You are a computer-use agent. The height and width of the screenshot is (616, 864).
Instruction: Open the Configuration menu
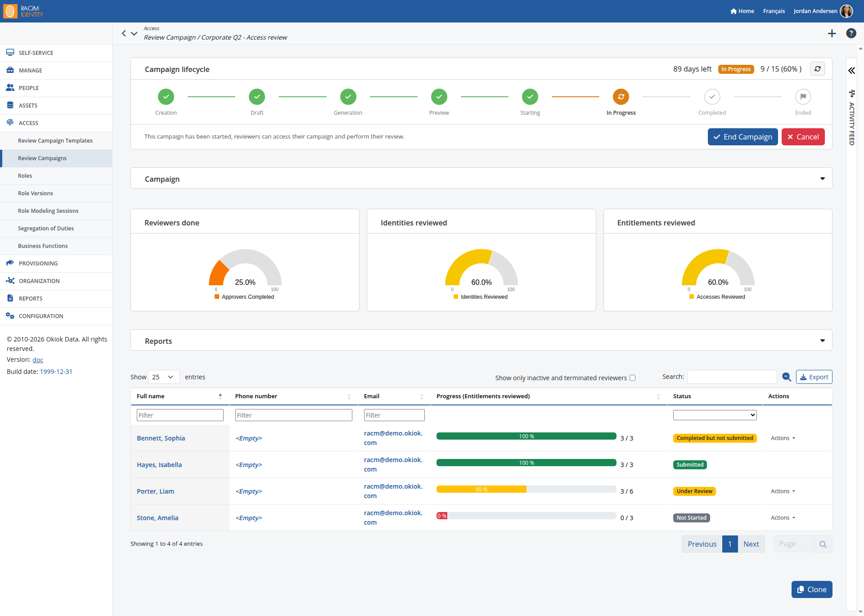pyautogui.click(x=56, y=316)
